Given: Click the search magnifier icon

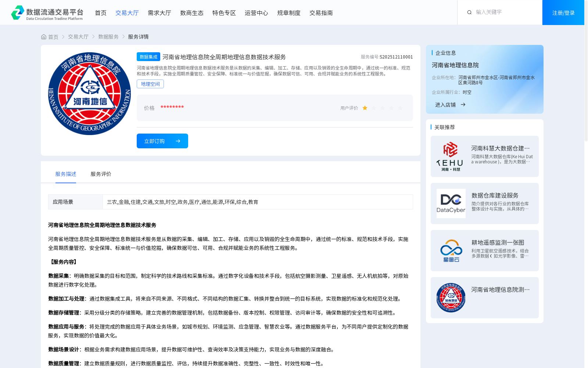Looking at the screenshot, I should coord(469,13).
